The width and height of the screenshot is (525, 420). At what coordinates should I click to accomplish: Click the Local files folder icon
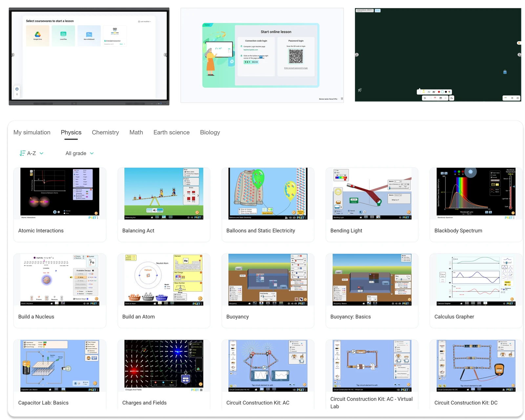tap(63, 34)
